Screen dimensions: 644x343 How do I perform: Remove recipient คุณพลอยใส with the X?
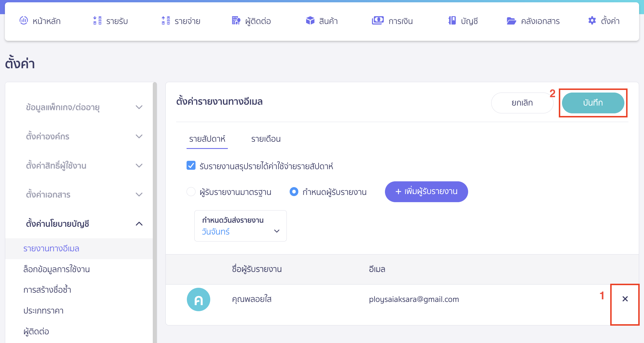click(625, 299)
